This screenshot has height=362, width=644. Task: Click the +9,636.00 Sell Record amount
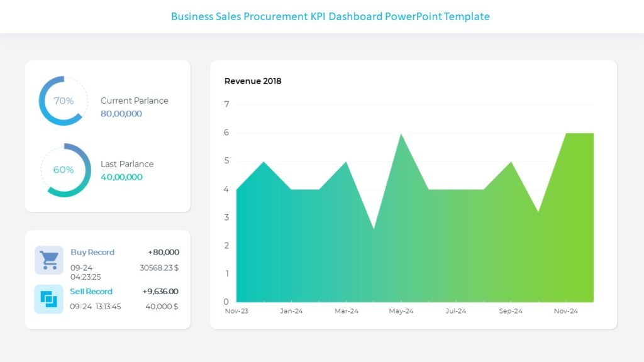(x=162, y=291)
